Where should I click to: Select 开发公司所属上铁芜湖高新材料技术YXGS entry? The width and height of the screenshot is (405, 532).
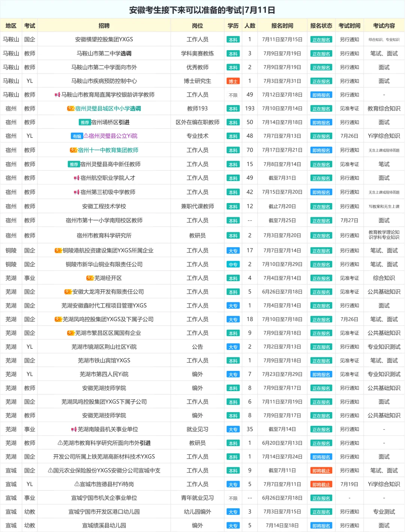104,457
